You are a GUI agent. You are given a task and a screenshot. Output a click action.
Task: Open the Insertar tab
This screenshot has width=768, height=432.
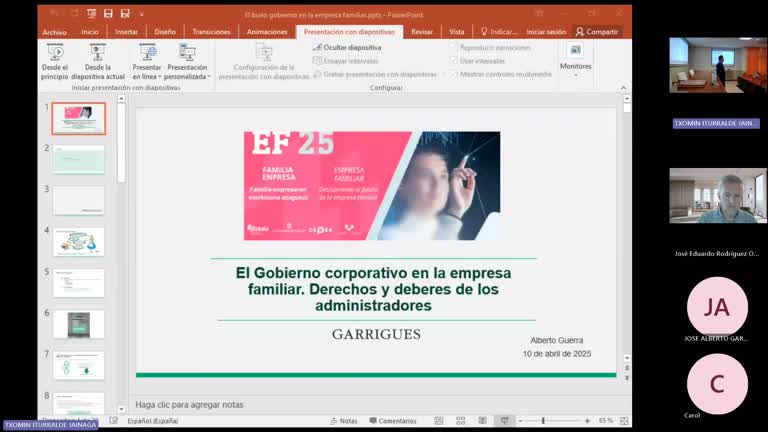coord(126,32)
